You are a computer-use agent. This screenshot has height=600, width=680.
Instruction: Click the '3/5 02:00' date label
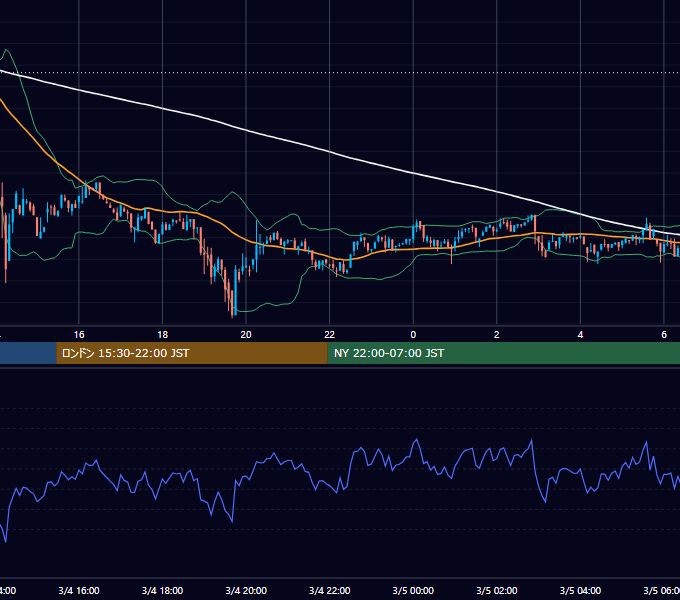pyautogui.click(x=497, y=590)
